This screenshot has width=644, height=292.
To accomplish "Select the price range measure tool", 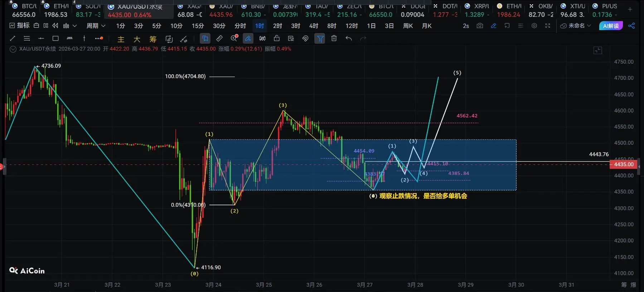I will pyautogui.click(x=69, y=38).
